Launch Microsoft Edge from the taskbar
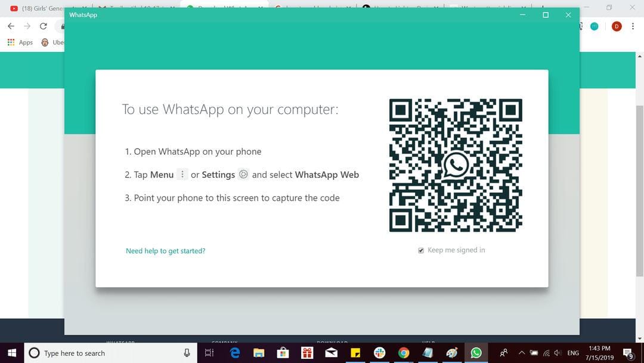644x363 pixels. click(x=235, y=353)
